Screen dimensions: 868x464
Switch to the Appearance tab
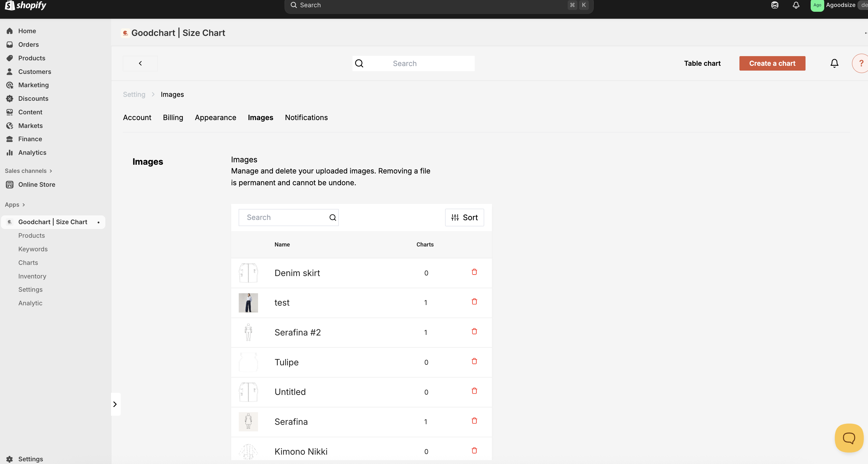(x=215, y=118)
